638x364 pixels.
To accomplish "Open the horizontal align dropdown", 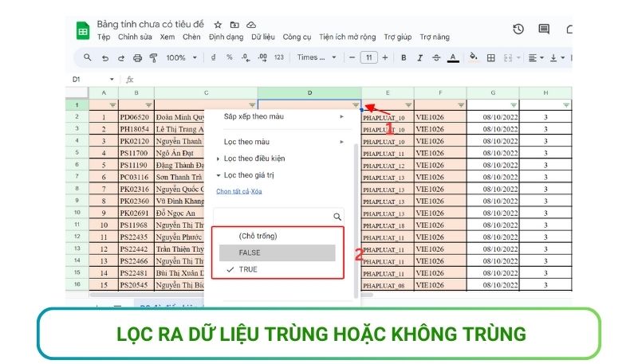I will click(x=536, y=58).
